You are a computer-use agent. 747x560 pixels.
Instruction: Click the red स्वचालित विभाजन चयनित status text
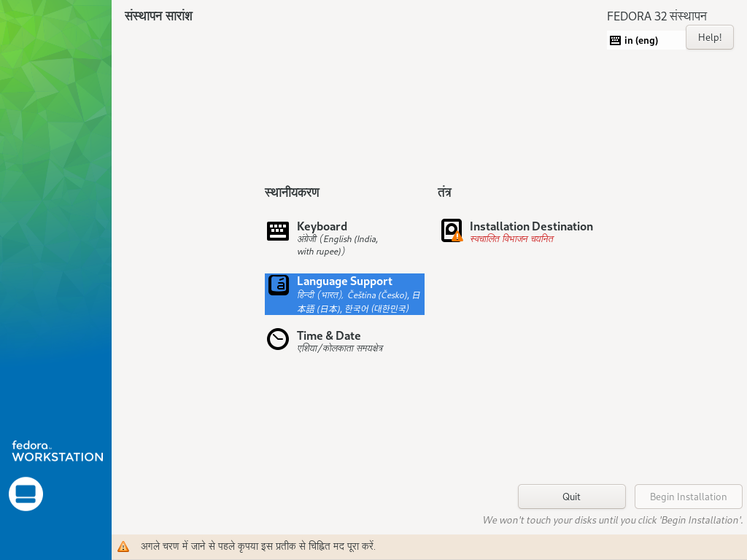tap(511, 238)
